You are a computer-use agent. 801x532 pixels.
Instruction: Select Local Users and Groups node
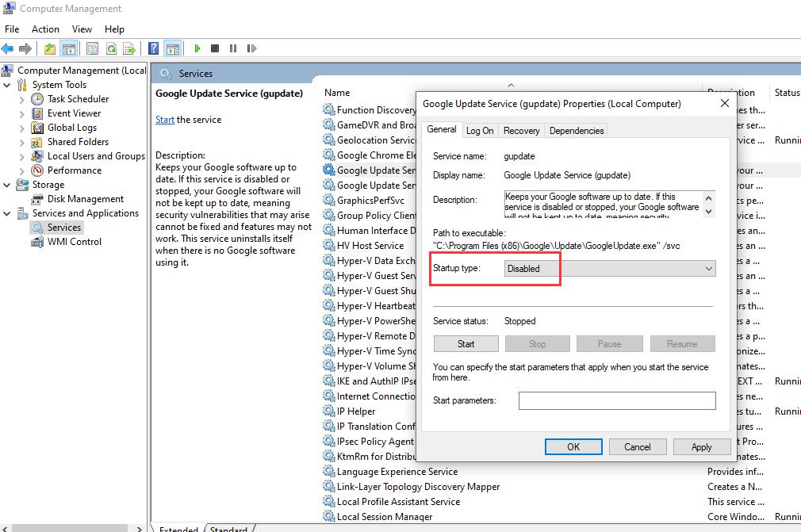[96, 155]
